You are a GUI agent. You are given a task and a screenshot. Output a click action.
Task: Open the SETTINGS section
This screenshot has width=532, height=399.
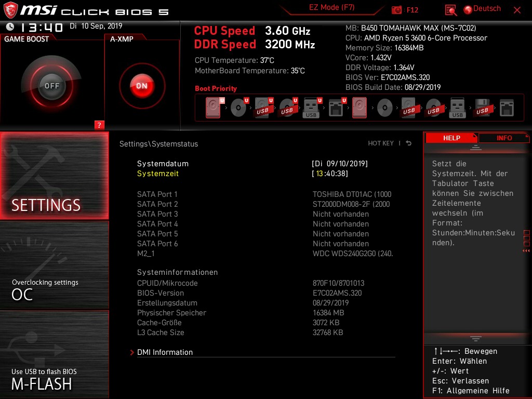(x=54, y=176)
